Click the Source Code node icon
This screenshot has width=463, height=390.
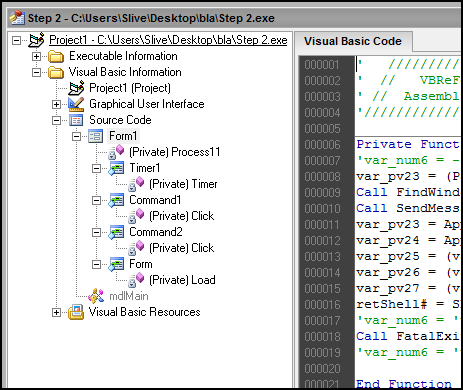(x=76, y=120)
